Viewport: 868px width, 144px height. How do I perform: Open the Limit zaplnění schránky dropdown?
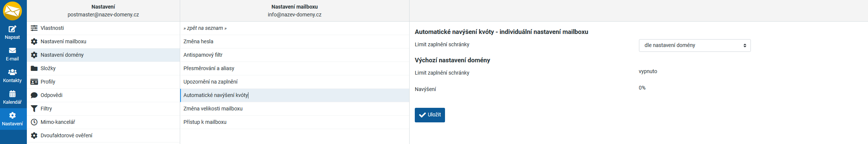(x=695, y=46)
